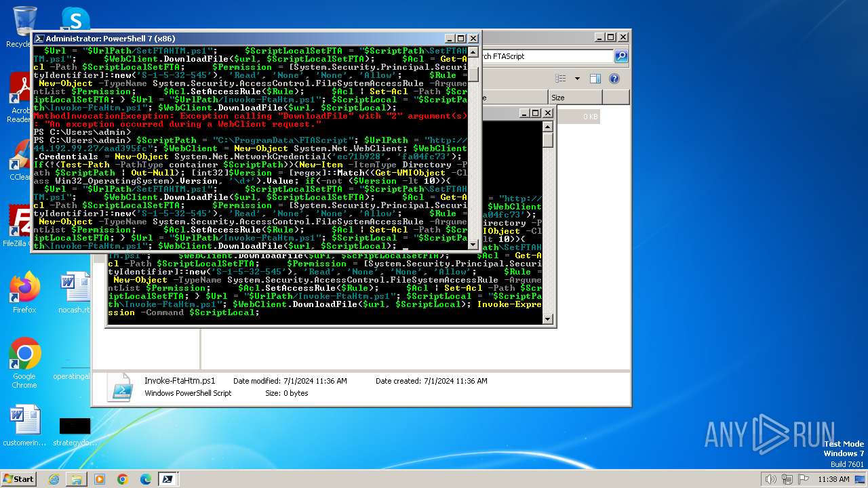Close the FTAScript Explorer window
Viewport: 868px width, 488px height.
[x=623, y=37]
